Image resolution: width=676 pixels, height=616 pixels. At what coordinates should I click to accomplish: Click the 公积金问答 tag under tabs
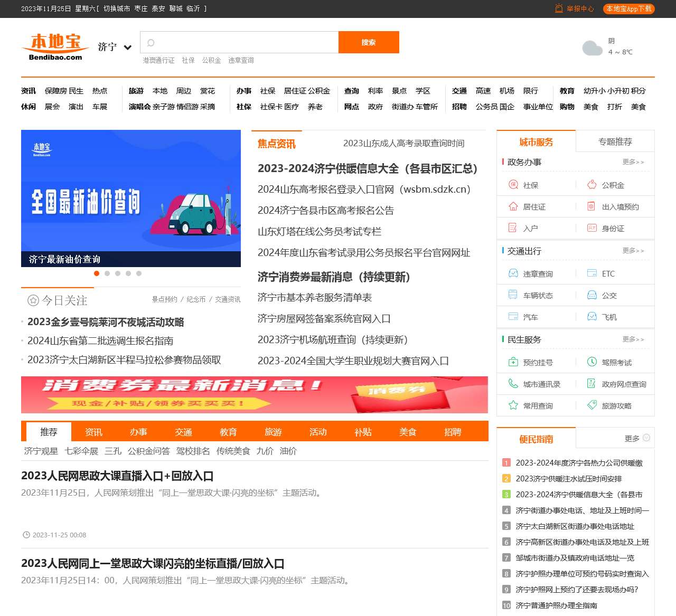click(x=149, y=451)
